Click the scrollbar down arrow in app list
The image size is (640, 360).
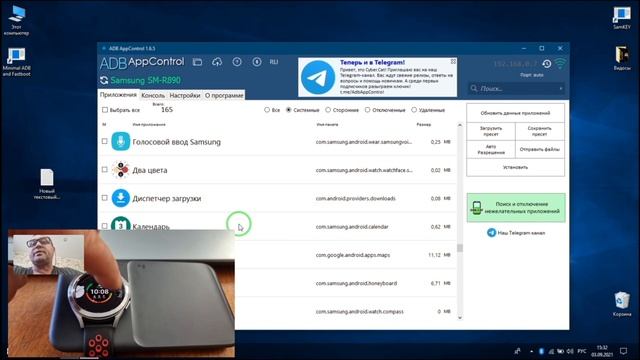[460, 318]
